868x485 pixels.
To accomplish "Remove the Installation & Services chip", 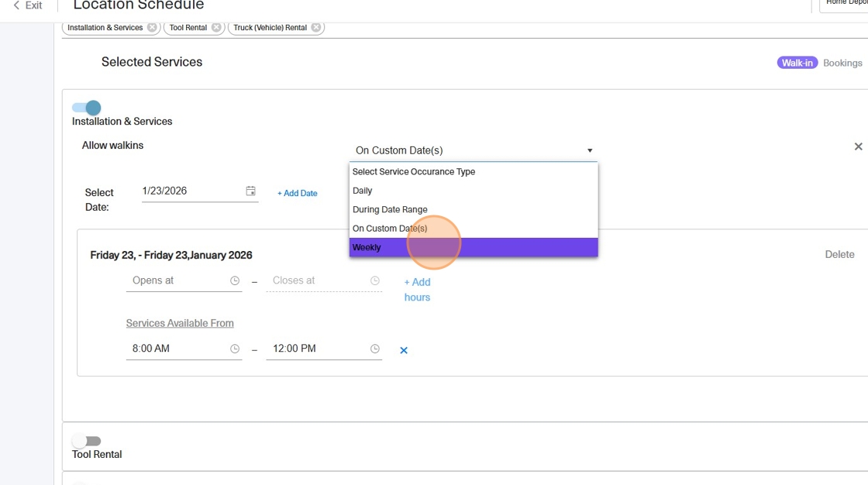I will (152, 28).
